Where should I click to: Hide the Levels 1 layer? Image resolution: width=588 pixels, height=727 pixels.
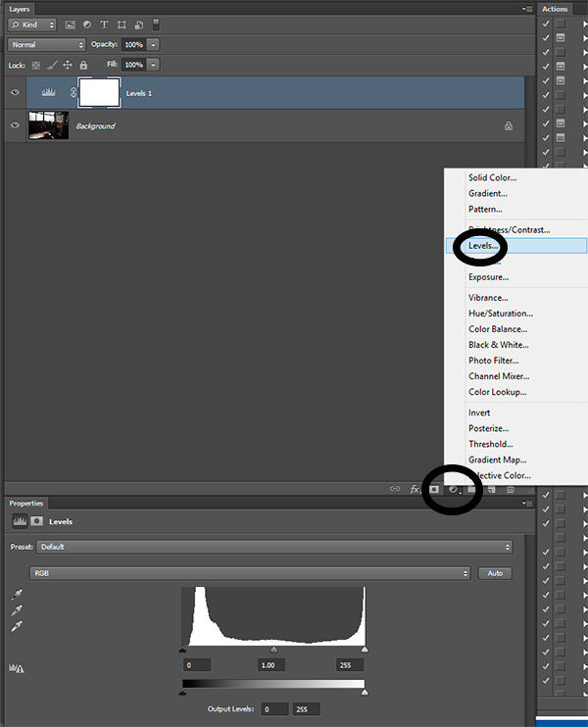point(15,92)
